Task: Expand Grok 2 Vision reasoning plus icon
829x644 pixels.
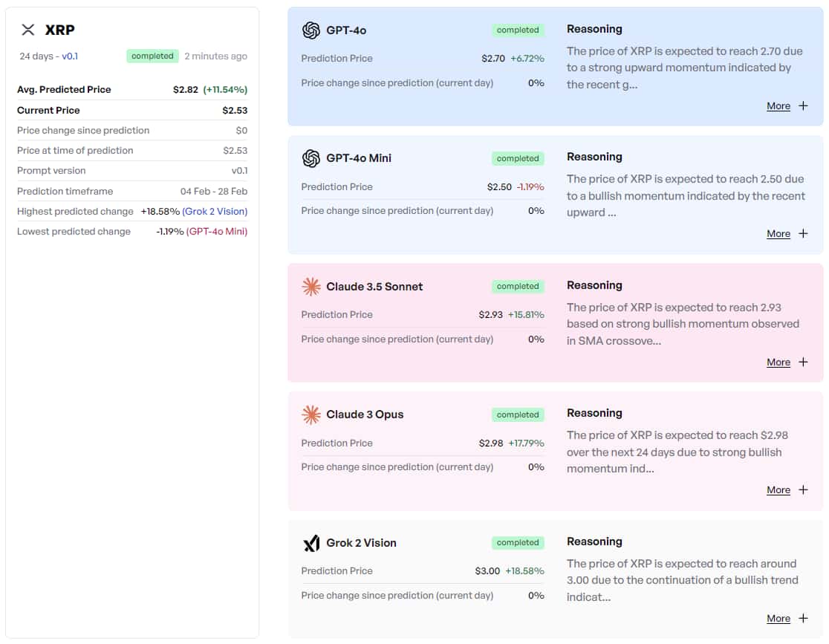Action: [803, 619]
